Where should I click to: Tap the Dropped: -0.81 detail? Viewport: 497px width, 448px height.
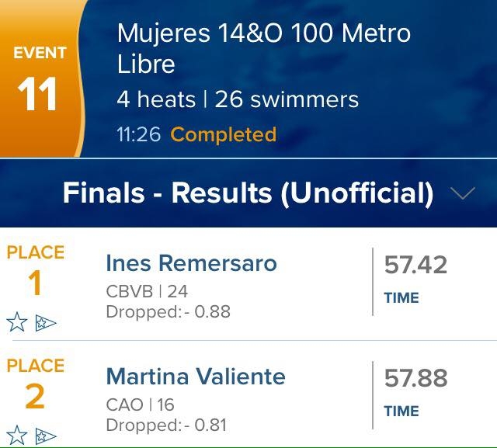click(x=166, y=425)
